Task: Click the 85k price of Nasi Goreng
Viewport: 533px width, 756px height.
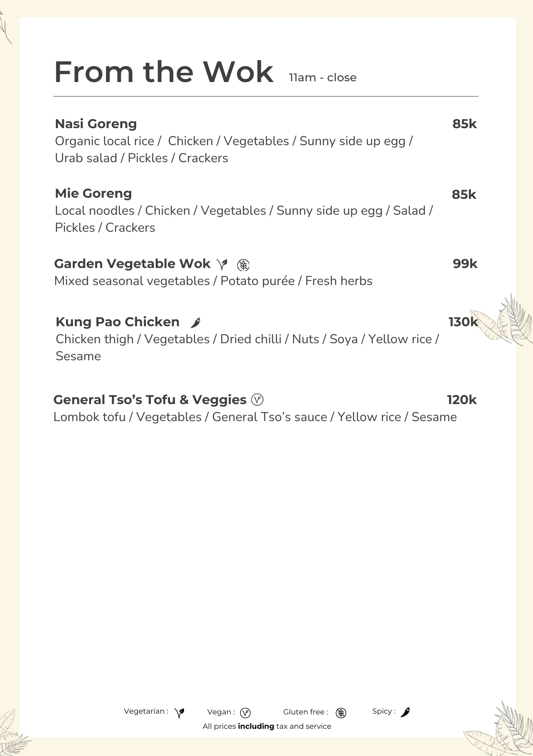Action: pyautogui.click(x=464, y=124)
